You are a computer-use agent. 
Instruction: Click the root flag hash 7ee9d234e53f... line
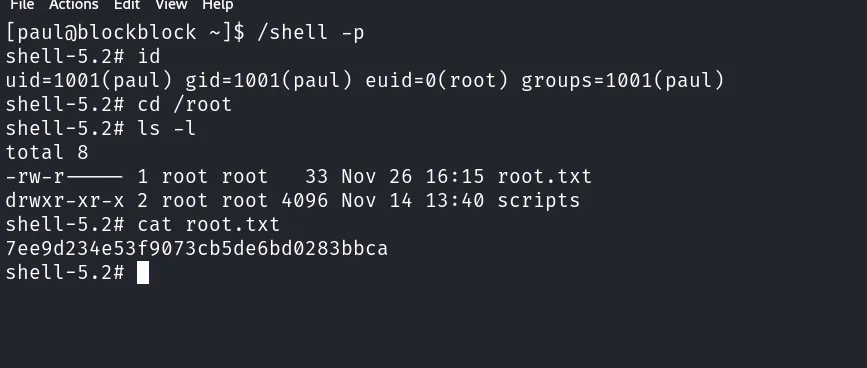click(197, 249)
